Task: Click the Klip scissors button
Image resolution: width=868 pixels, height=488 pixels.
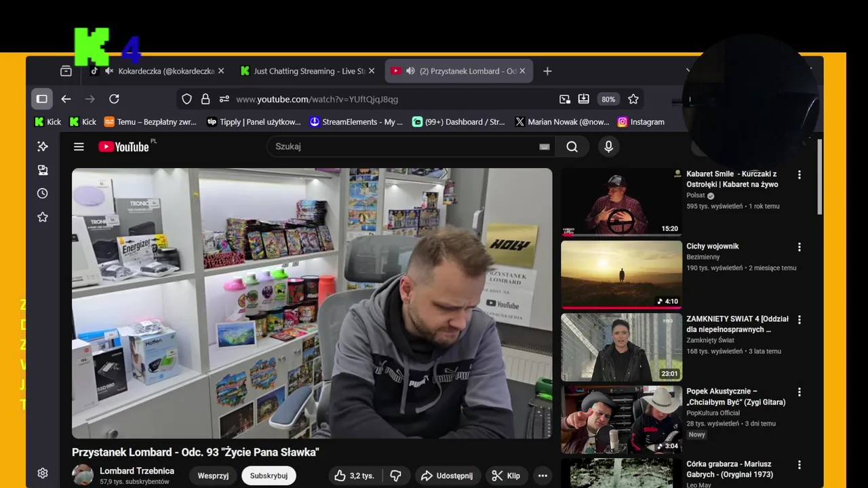Action: [506, 476]
